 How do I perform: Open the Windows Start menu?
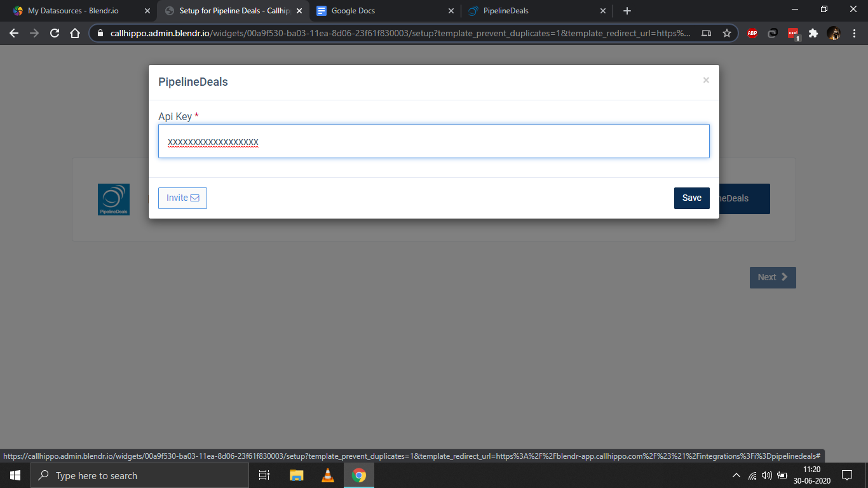(x=15, y=475)
